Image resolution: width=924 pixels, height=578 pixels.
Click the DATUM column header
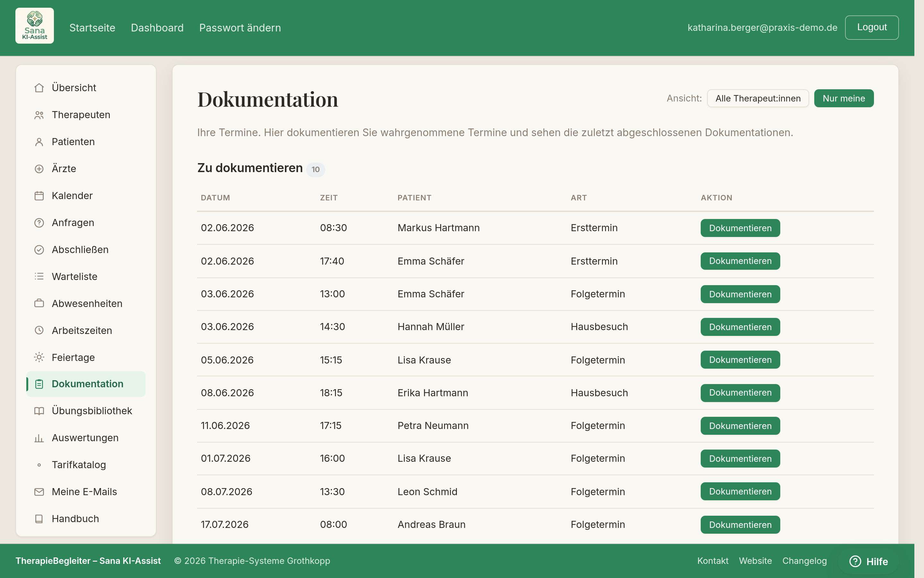coord(215,198)
